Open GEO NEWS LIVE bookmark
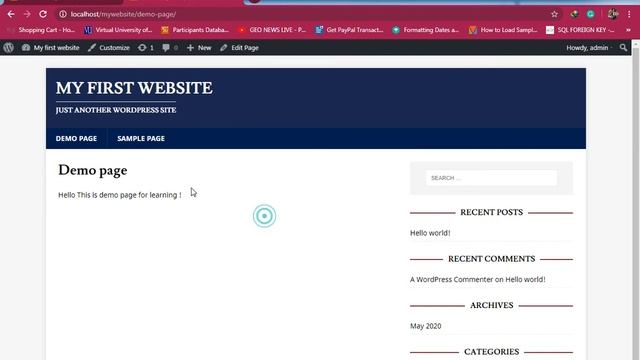This screenshot has width=640, height=360. [272, 30]
